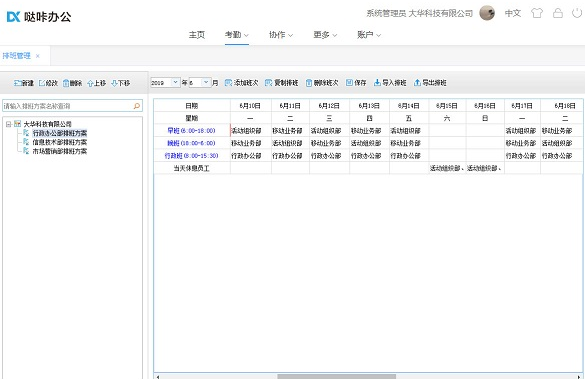Move scheme down with 下移 arrow
This screenshot has height=379, width=585.
[114, 83]
